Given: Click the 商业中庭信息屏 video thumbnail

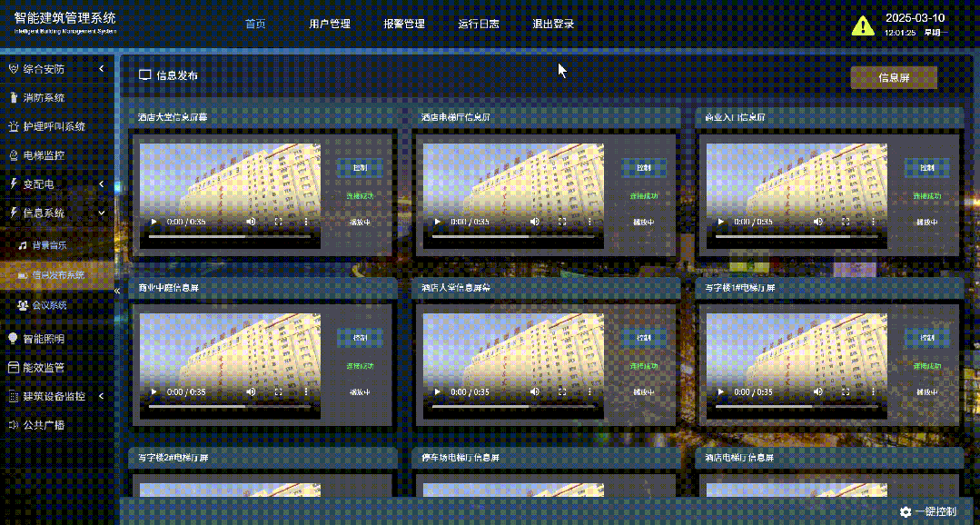Looking at the screenshot, I should coord(230,366).
